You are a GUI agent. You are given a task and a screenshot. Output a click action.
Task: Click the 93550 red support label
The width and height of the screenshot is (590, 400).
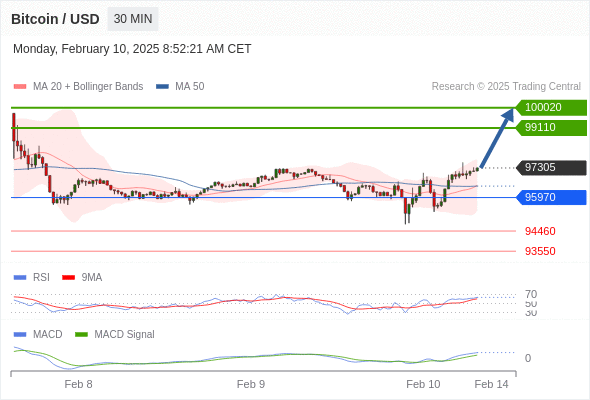tap(540, 251)
